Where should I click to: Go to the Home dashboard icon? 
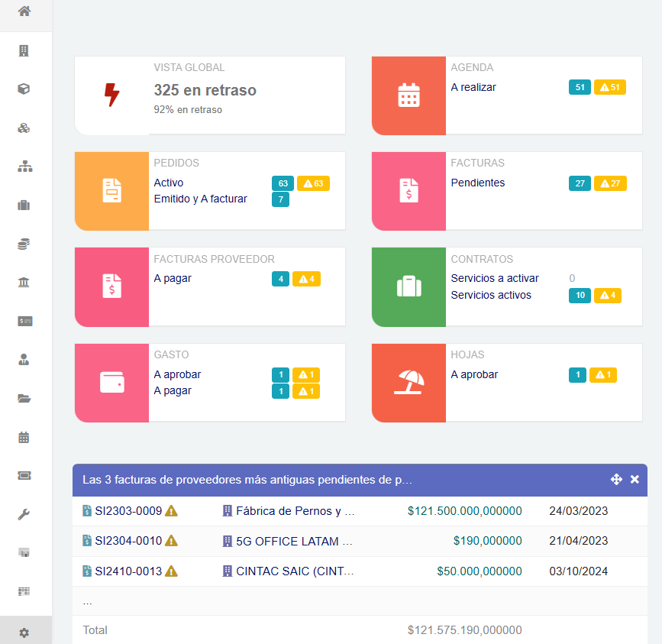tap(24, 11)
